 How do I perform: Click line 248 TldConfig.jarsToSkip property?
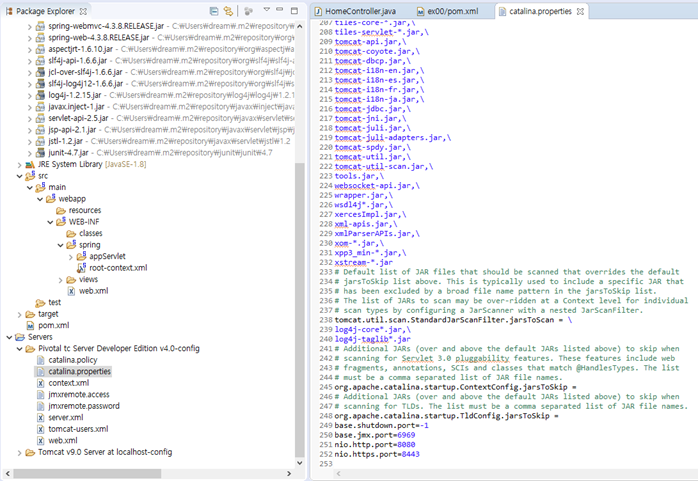pos(442,416)
